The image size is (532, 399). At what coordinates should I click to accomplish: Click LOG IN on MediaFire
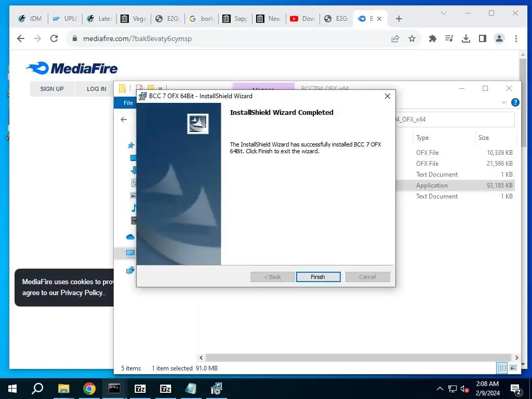point(96,89)
